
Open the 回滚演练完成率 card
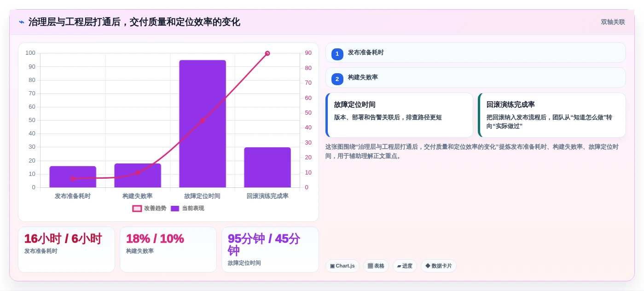552,115
